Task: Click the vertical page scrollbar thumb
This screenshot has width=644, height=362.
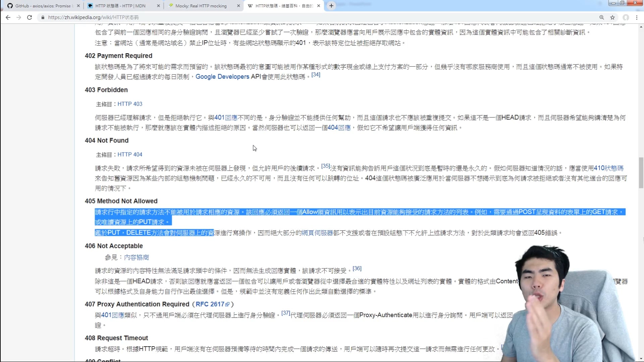Action: (x=641, y=173)
